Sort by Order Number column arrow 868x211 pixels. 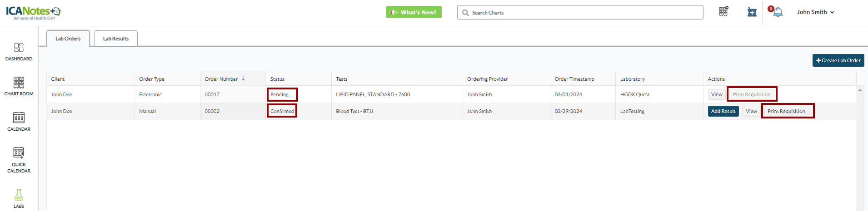pyautogui.click(x=243, y=79)
